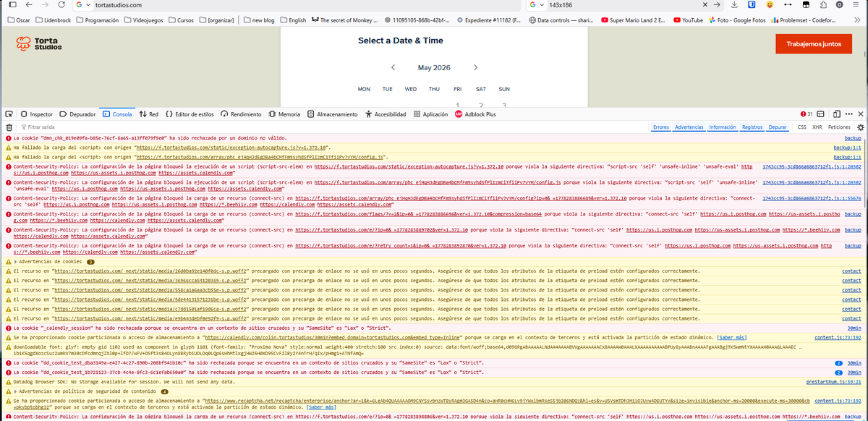Open source link prestartRum.js:59:21
868x421 pixels.
(833, 382)
